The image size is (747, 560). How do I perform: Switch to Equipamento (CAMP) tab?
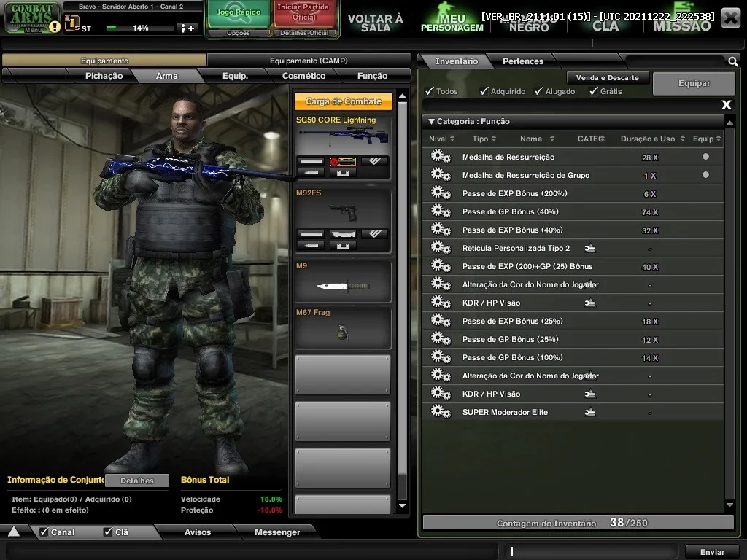(309, 61)
